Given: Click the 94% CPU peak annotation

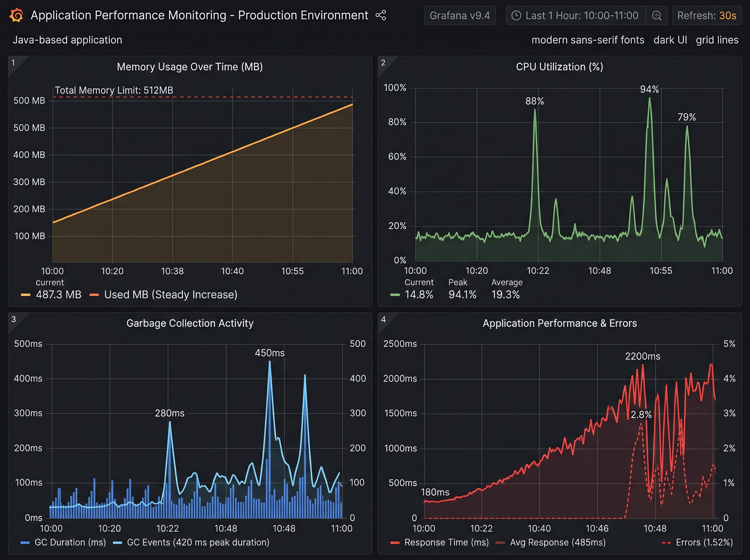Looking at the screenshot, I should (649, 89).
